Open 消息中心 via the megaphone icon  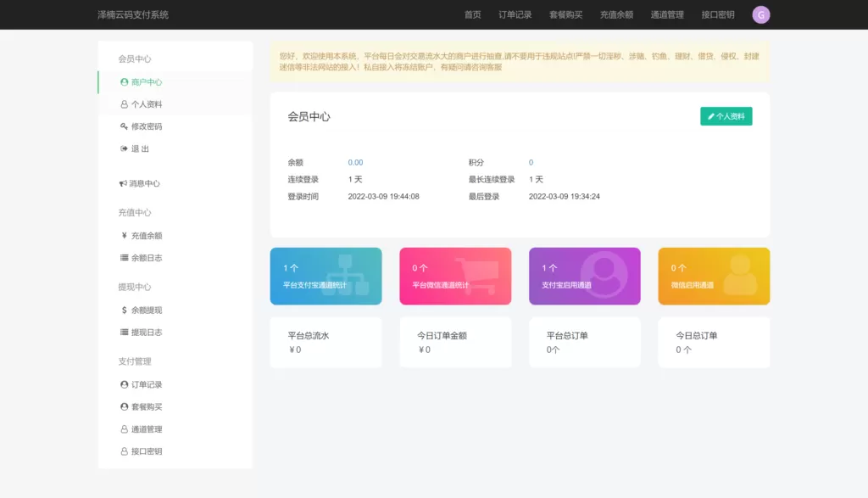pos(123,182)
